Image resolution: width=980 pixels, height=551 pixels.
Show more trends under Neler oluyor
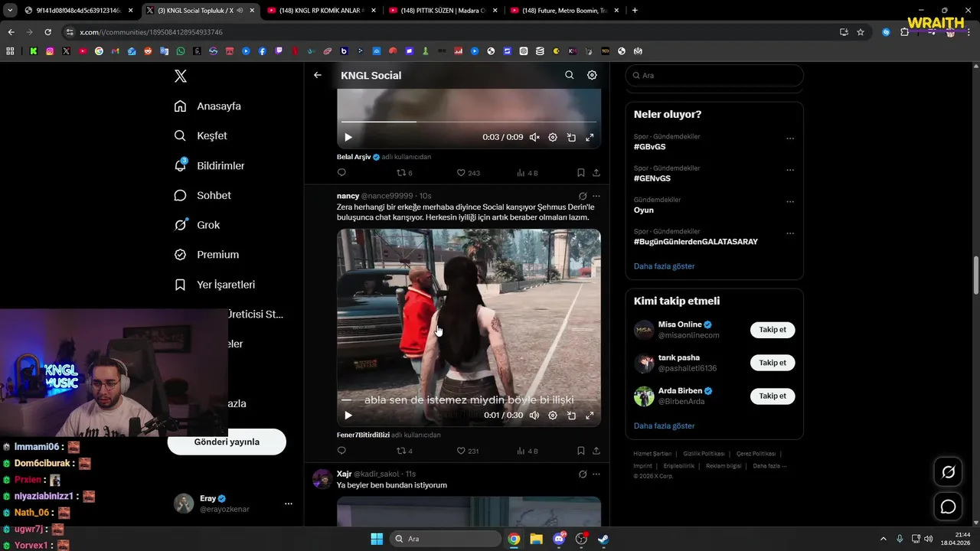coord(665,266)
